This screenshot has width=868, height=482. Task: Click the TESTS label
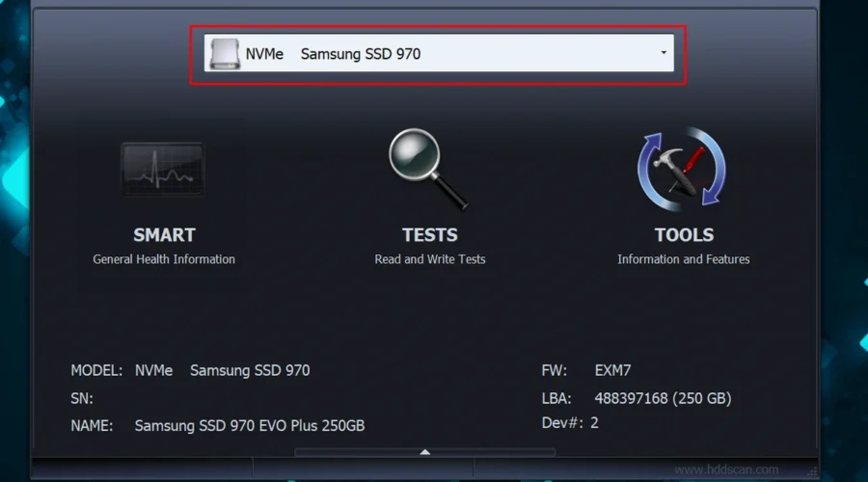430,235
